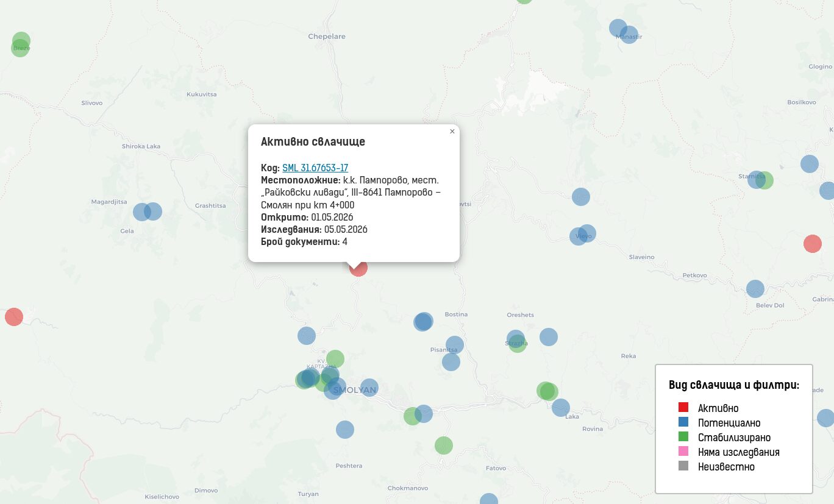Click blue marker right of SMOLYAN label
The image size is (834, 504).
click(x=369, y=388)
